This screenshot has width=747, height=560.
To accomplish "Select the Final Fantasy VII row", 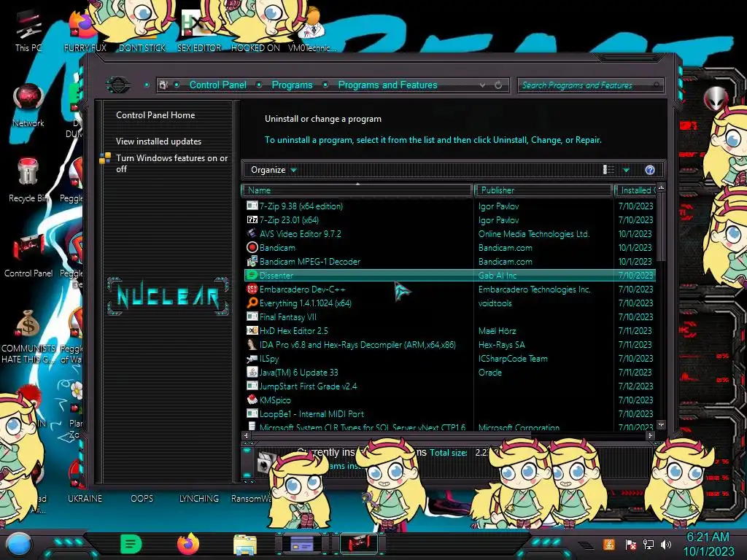I will [449, 316].
